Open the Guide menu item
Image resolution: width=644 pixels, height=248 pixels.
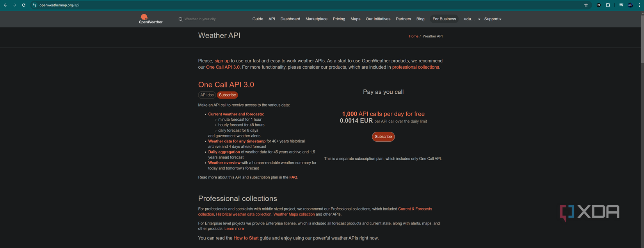coord(258,19)
